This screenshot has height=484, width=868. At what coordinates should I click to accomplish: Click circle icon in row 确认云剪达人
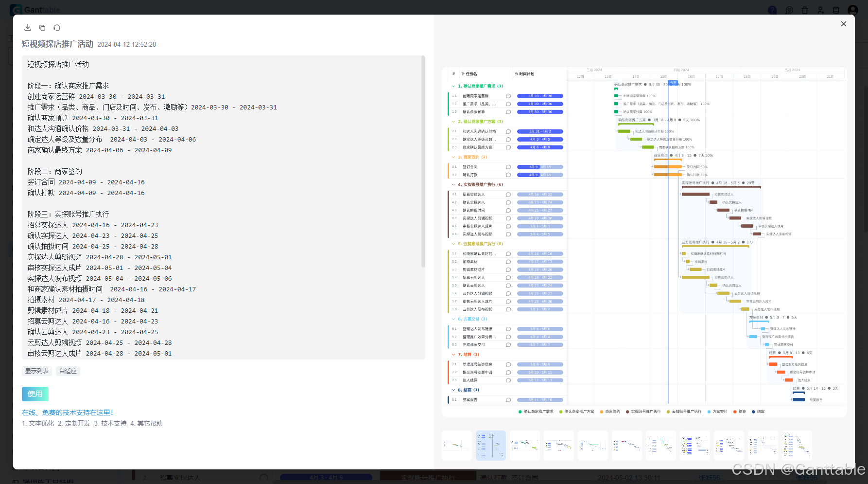(x=508, y=286)
